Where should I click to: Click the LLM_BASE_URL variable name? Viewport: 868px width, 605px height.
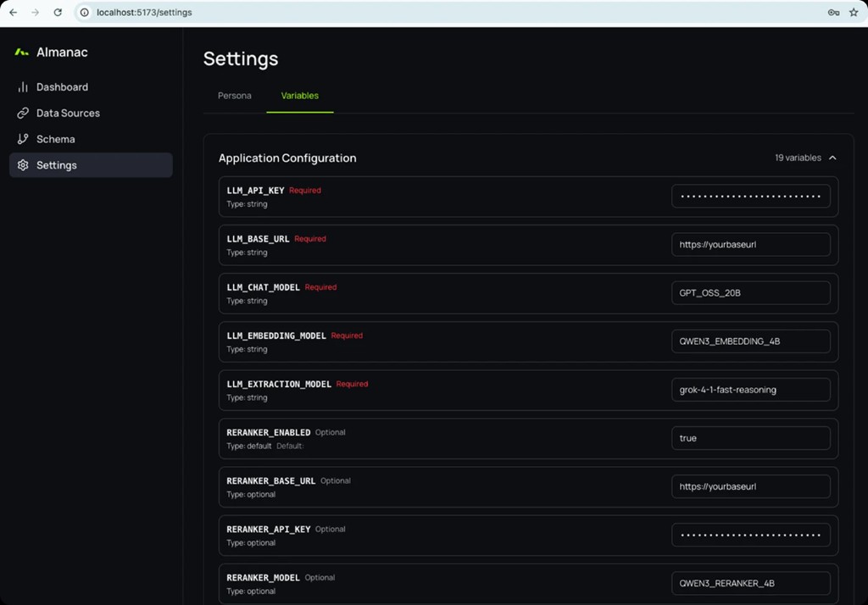tap(258, 239)
